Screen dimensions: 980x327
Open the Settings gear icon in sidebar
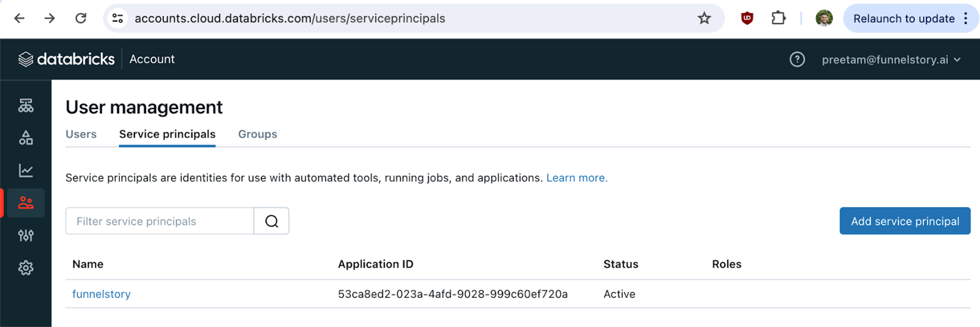[26, 268]
